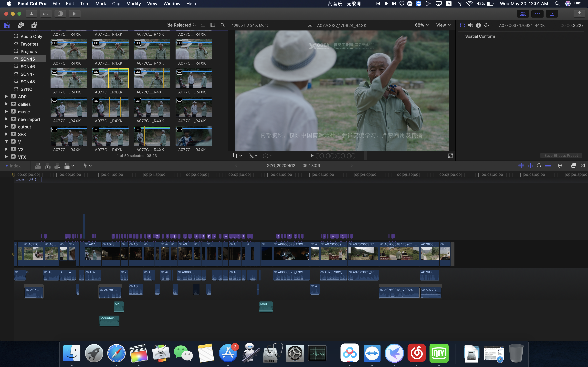Open the Share export button
This screenshot has height=367, width=588.
click(579, 14)
